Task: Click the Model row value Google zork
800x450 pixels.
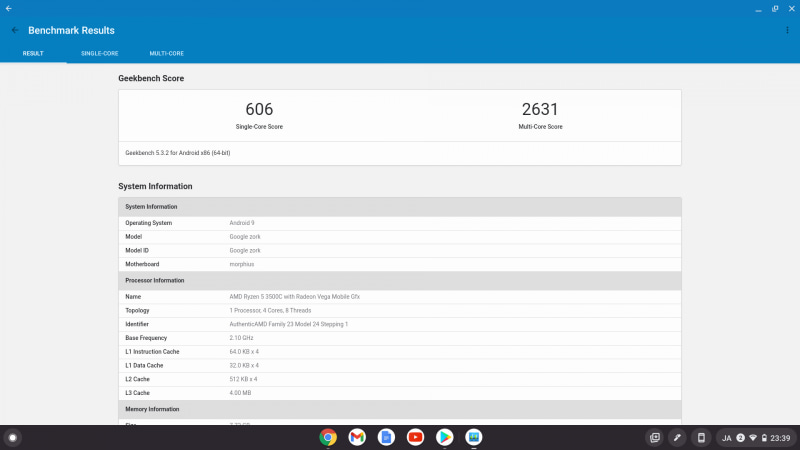Action: (x=245, y=237)
